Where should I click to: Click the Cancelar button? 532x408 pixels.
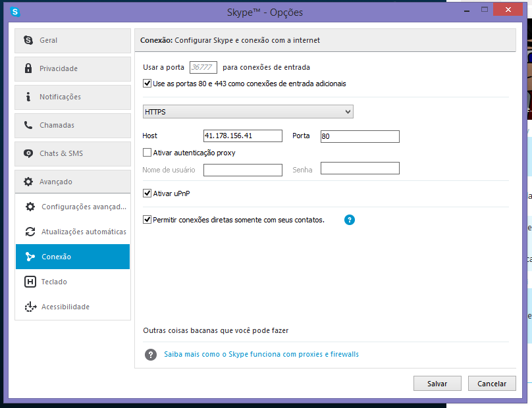coord(492,383)
